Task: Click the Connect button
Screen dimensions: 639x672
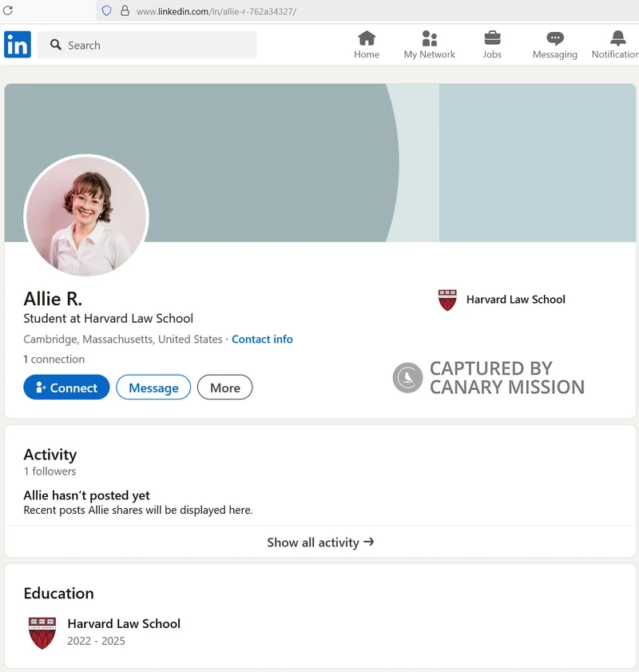Action: pyautogui.click(x=66, y=388)
